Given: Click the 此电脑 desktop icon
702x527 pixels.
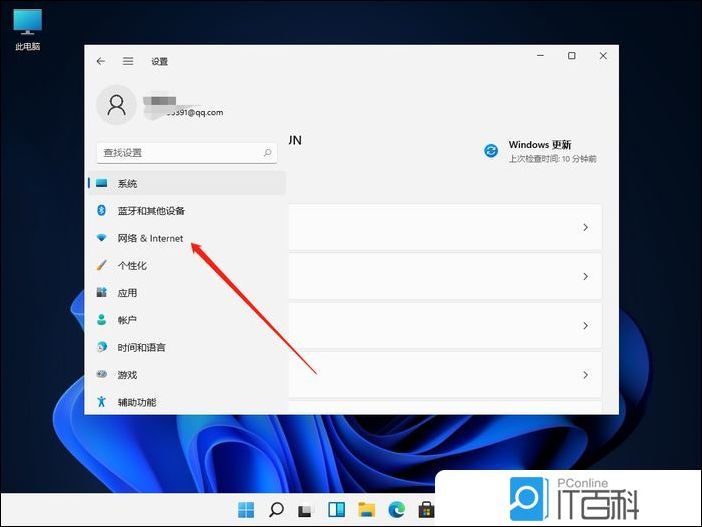Looking at the screenshot, I should pyautogui.click(x=27, y=29).
